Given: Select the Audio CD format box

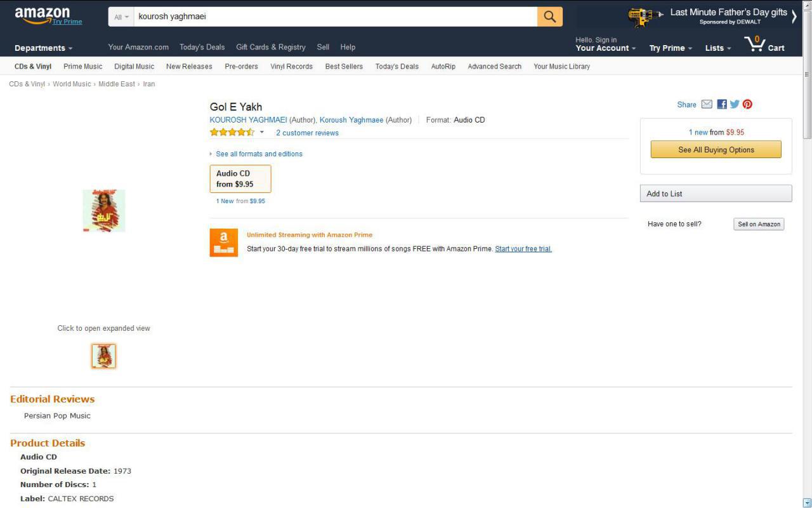Looking at the screenshot, I should tap(240, 178).
